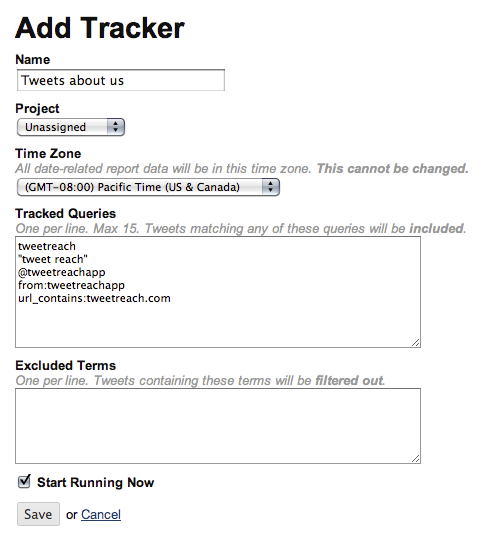Open the Time Zone Pacific Time dropdown
The image size is (486, 544).
[148, 187]
